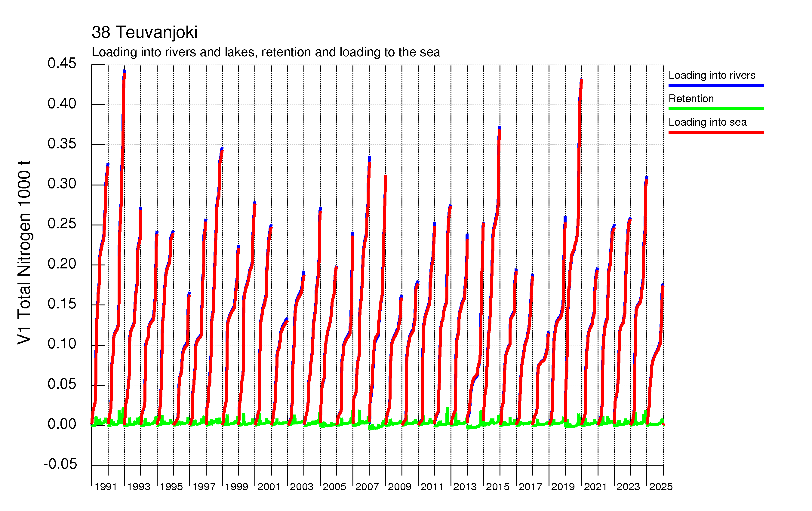Click the Retention legend label
This screenshot has width=812, height=511.
point(691,98)
